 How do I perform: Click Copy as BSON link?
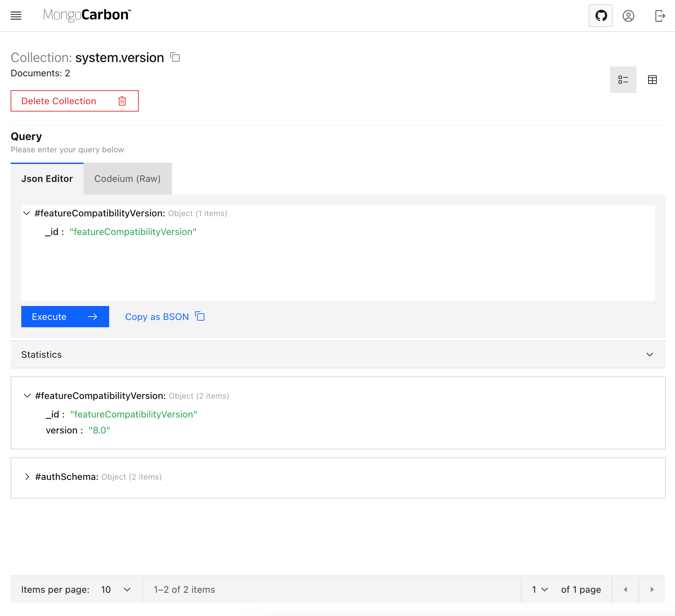tap(164, 317)
